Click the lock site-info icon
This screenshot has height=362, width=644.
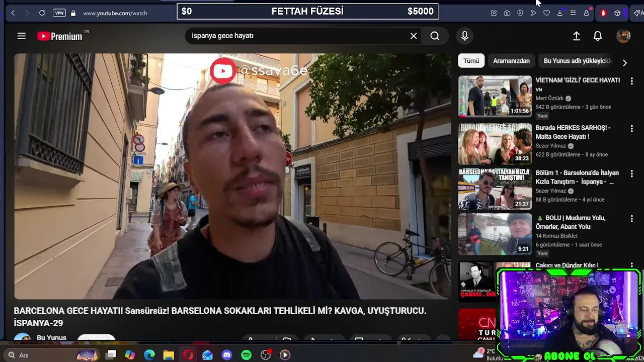(73, 13)
